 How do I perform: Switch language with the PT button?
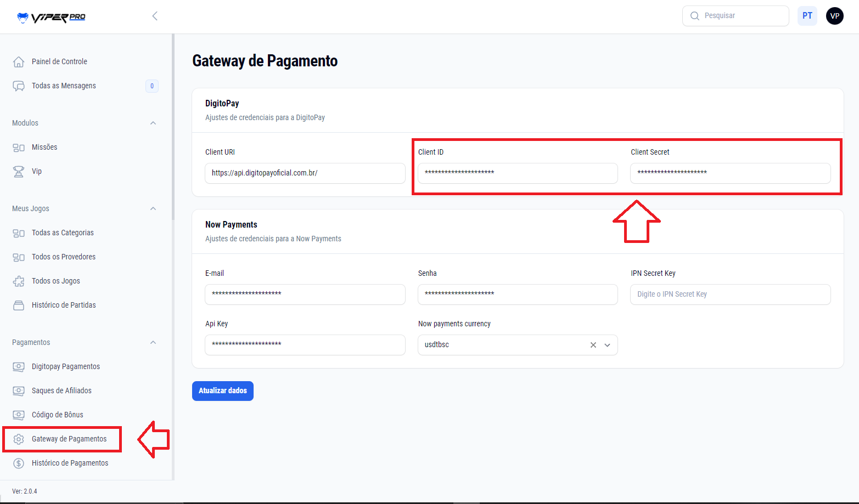click(x=807, y=16)
